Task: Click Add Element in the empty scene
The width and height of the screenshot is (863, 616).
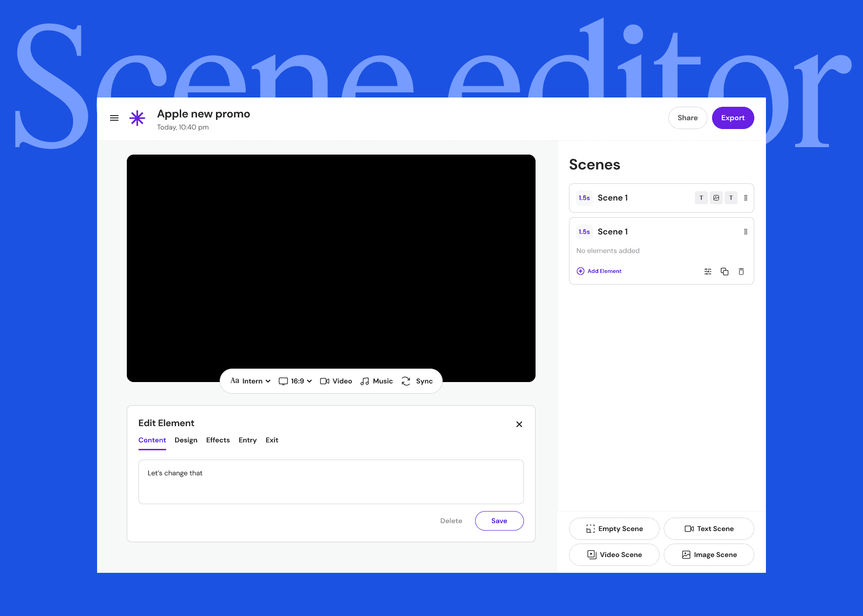Action: tap(599, 271)
